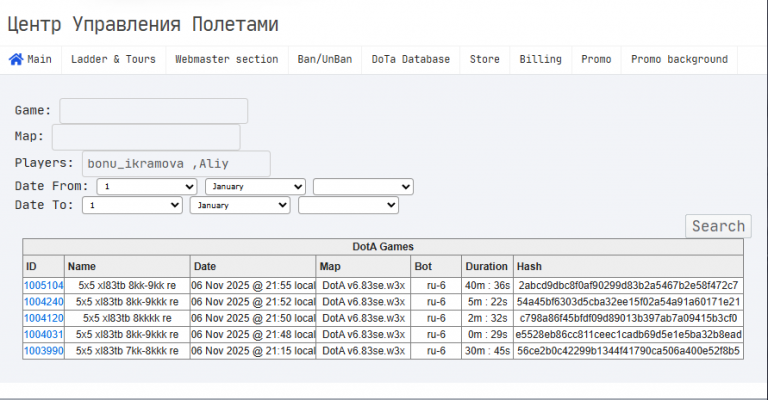Screen dimensions: 768x400
Task: Select name '5x5 xl83tb 8kkkk re'
Action: 127,318
